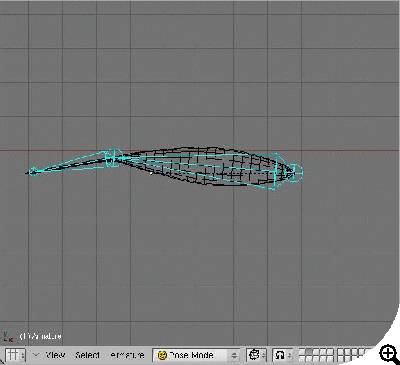
Task: Open the pivot point selector
Action: pos(282,355)
